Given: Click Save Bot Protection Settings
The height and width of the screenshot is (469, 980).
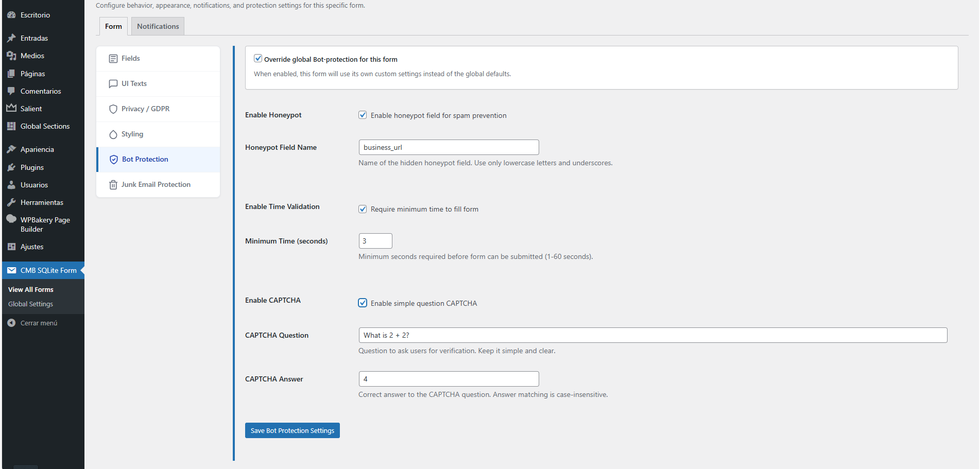Looking at the screenshot, I should point(292,430).
